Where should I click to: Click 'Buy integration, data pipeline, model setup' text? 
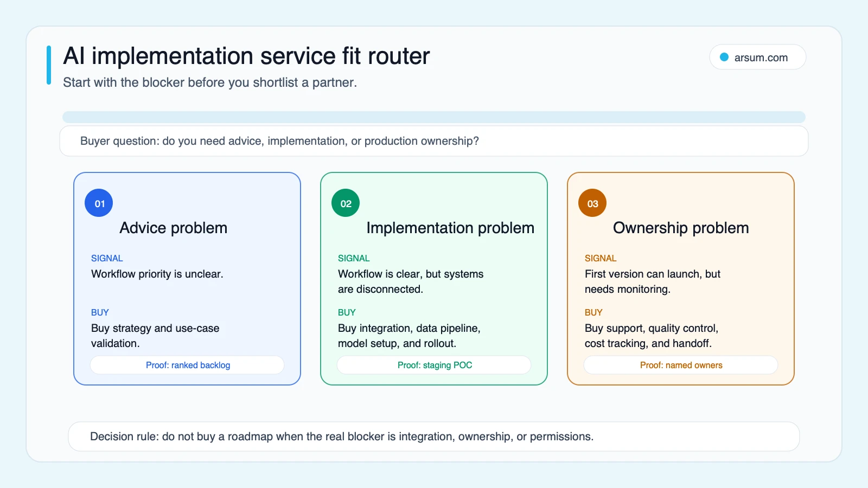409,336
